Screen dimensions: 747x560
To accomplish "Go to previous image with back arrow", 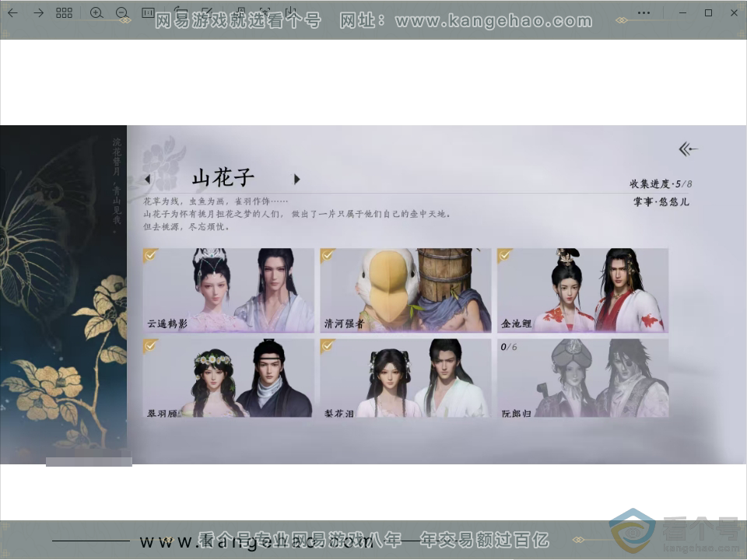I will pyautogui.click(x=13, y=13).
